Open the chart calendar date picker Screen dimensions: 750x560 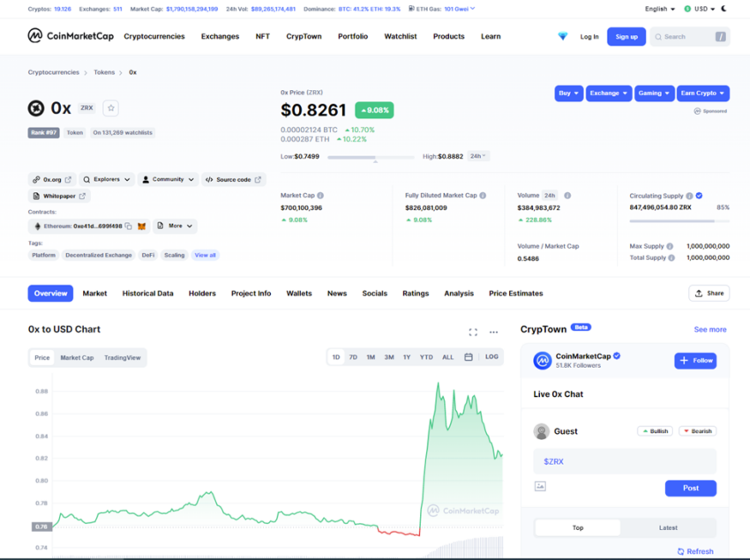pos(469,357)
